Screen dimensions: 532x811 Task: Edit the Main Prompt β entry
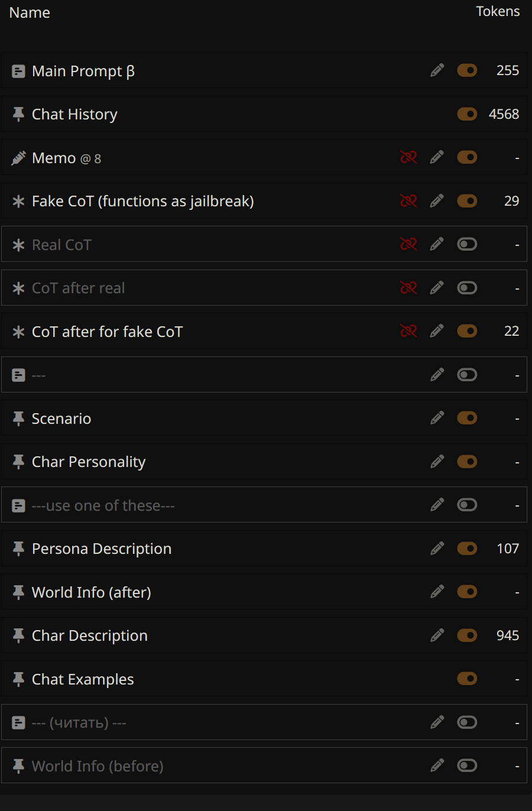(x=437, y=71)
